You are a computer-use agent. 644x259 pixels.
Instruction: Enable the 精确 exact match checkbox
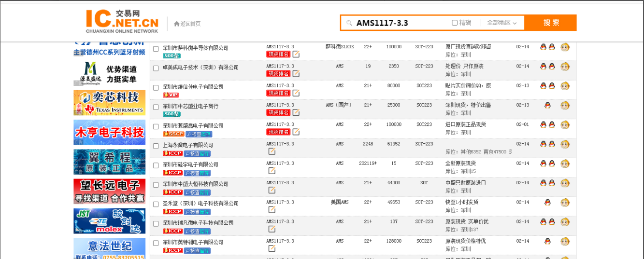(x=455, y=23)
